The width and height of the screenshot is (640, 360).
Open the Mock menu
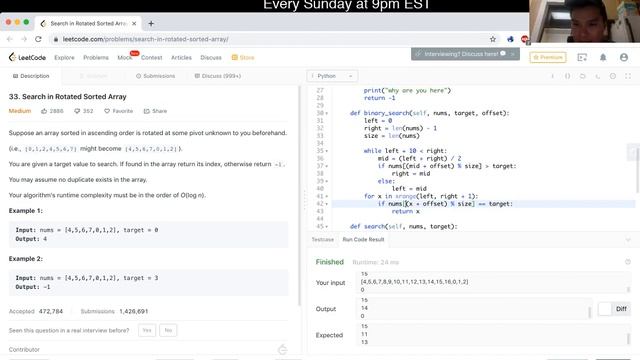tap(124, 58)
